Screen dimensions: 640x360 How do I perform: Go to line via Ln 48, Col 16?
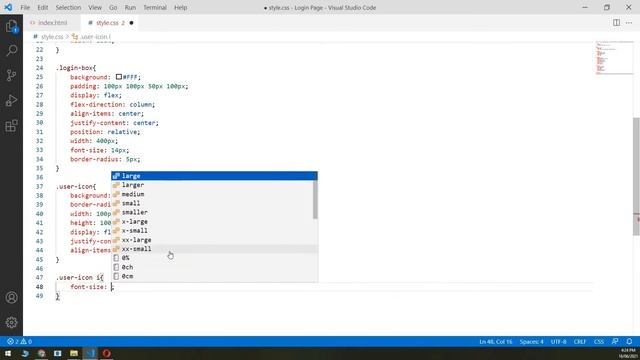click(496, 342)
